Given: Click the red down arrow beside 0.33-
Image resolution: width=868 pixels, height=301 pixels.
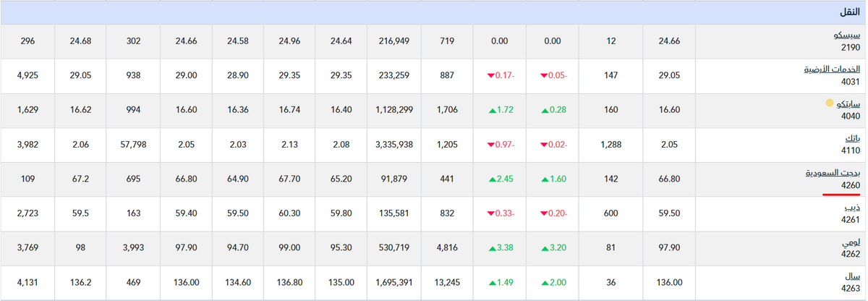Looking at the screenshot, I should click(490, 214).
